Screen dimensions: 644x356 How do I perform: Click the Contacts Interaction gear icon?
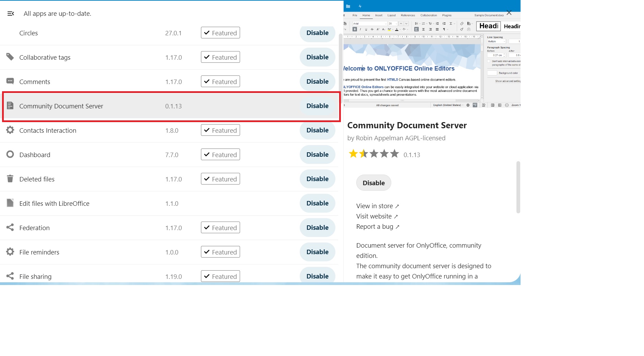(x=10, y=130)
